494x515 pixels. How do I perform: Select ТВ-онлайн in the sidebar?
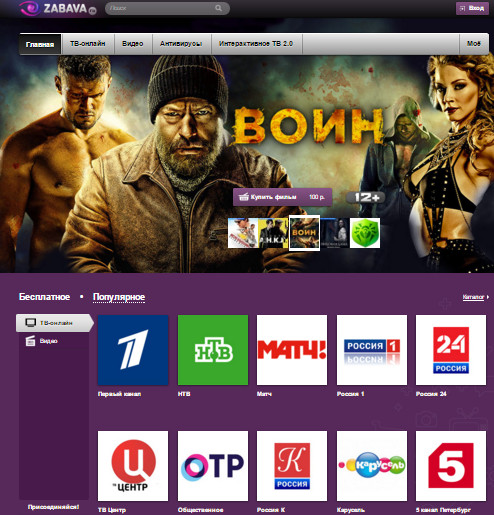pyautogui.click(x=55, y=323)
